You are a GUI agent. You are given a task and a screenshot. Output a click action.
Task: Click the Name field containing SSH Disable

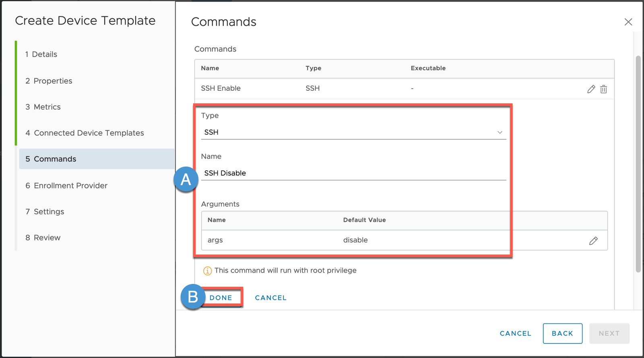click(353, 173)
